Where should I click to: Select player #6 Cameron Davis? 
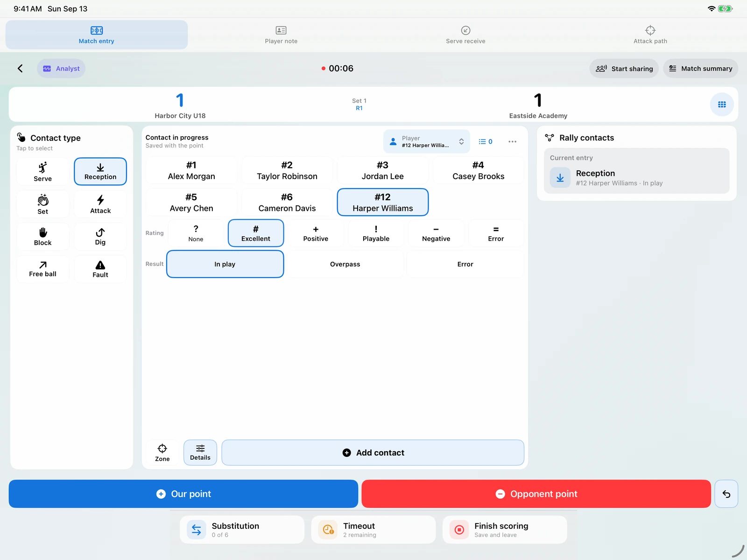287,203
